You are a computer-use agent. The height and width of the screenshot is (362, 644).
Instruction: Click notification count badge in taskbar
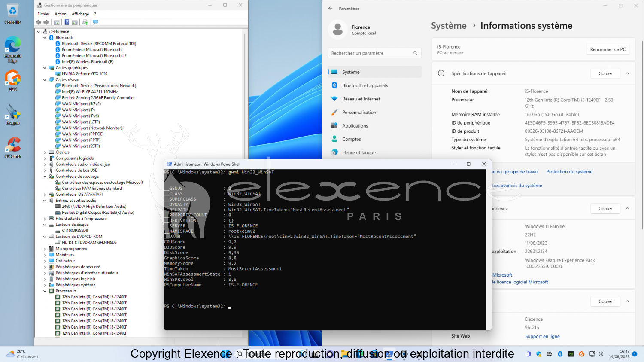(x=635, y=354)
